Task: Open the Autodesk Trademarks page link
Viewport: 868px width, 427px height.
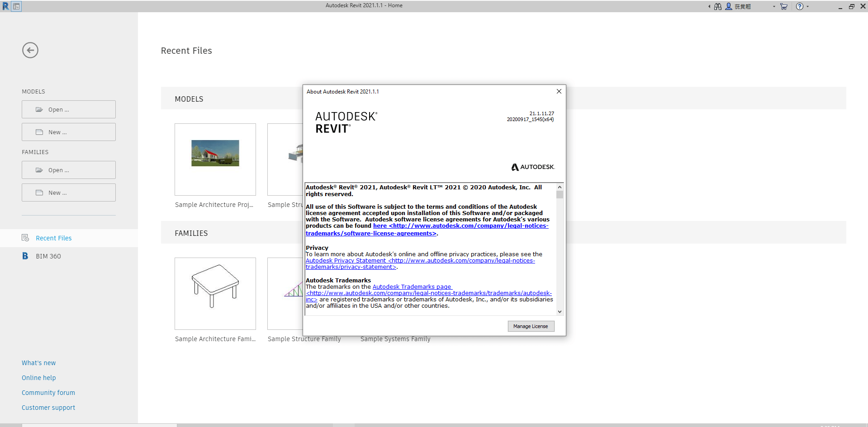Action: (412, 287)
